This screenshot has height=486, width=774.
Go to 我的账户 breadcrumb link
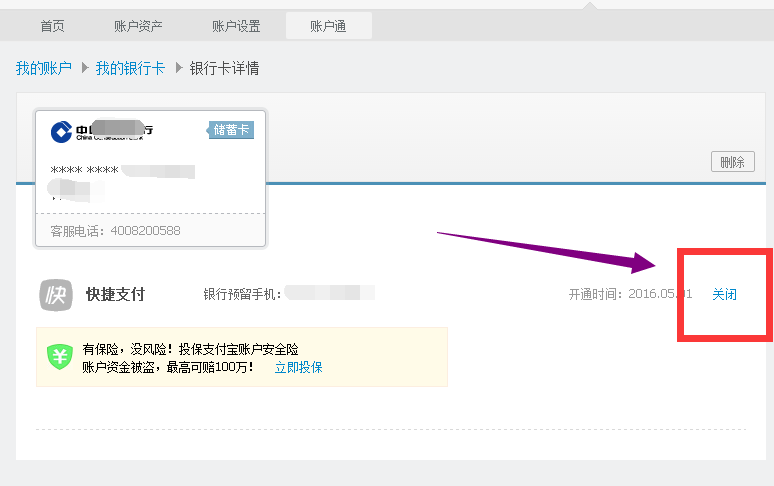coord(44,68)
